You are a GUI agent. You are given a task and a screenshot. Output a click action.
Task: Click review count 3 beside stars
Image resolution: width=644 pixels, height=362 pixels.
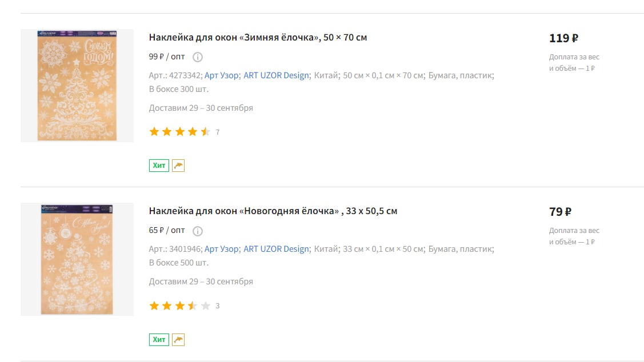click(218, 306)
